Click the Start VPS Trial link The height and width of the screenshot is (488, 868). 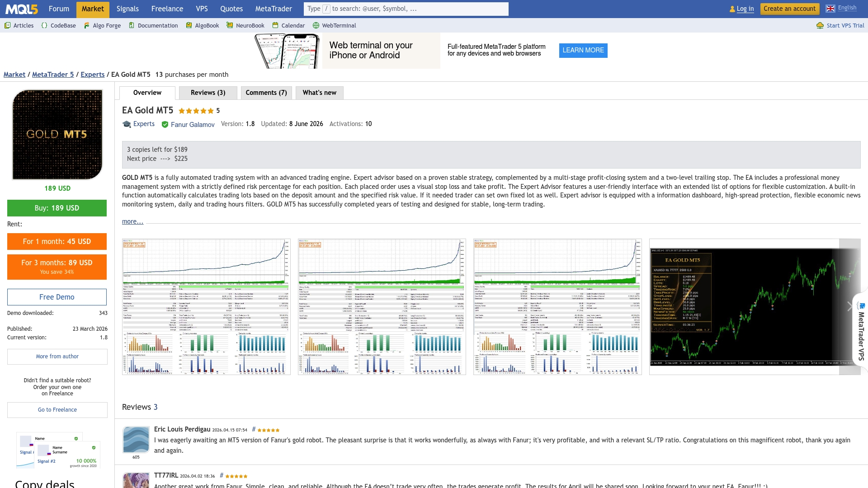[845, 26]
